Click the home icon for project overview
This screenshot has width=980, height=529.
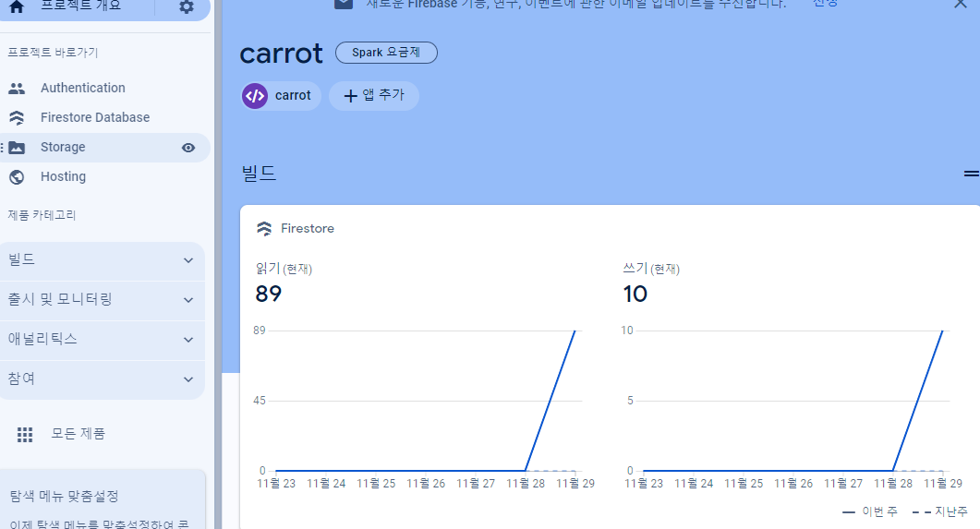tap(17, 6)
